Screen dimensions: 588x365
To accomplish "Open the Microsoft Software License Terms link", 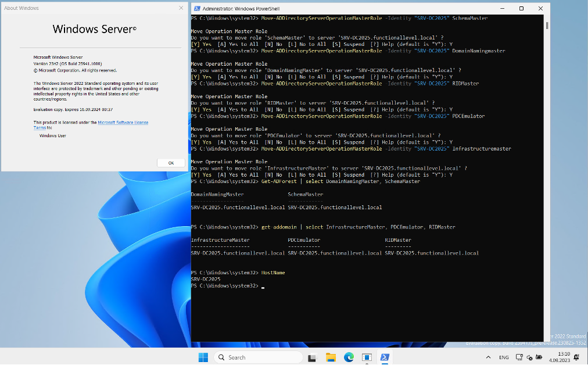I will (x=123, y=122).
